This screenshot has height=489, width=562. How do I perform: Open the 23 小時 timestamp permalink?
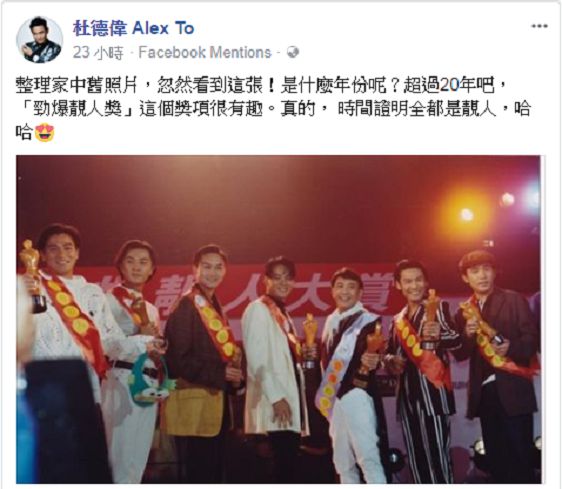tap(98, 53)
